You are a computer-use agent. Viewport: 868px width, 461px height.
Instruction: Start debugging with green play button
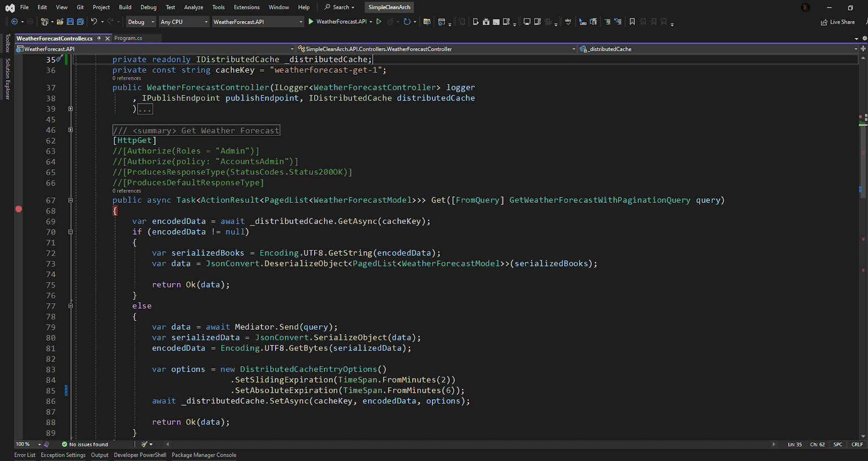point(311,22)
